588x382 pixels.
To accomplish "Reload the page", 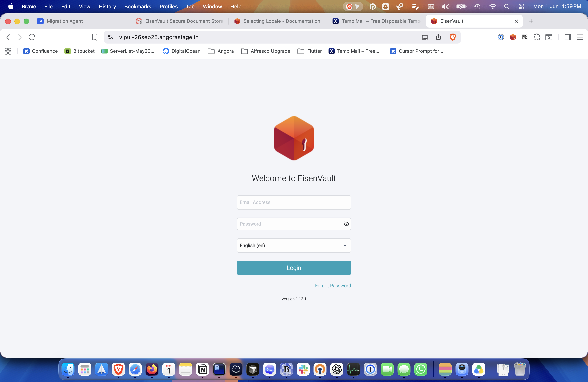I will [32, 37].
